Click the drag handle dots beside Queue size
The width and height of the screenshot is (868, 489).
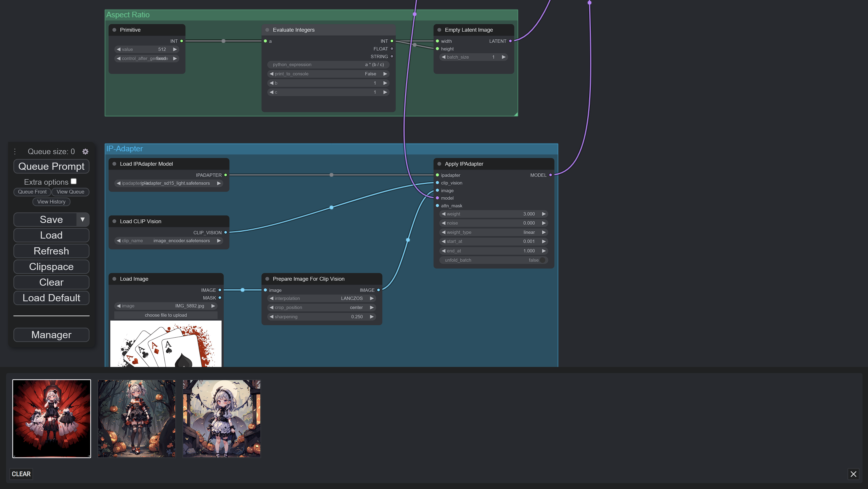tap(15, 151)
